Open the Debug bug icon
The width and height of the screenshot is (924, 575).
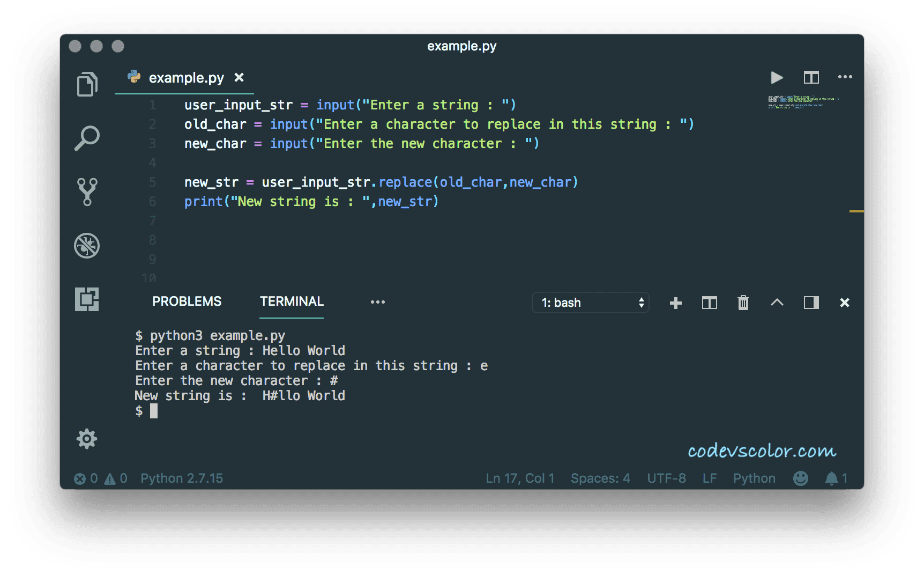pyautogui.click(x=87, y=246)
